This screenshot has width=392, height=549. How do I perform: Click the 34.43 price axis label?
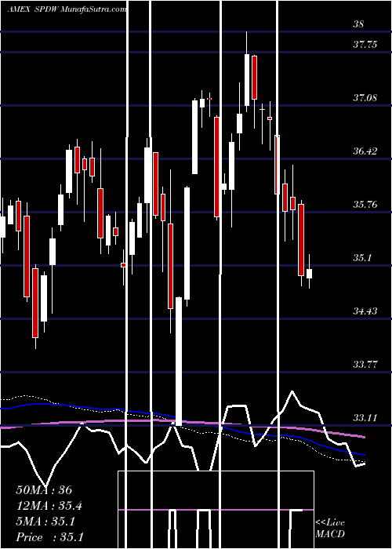365,311
